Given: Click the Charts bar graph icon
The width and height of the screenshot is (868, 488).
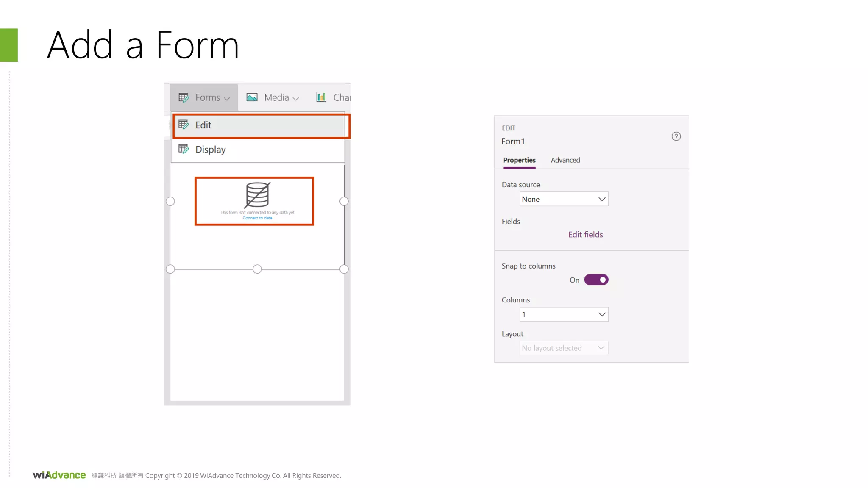Looking at the screenshot, I should tap(321, 97).
